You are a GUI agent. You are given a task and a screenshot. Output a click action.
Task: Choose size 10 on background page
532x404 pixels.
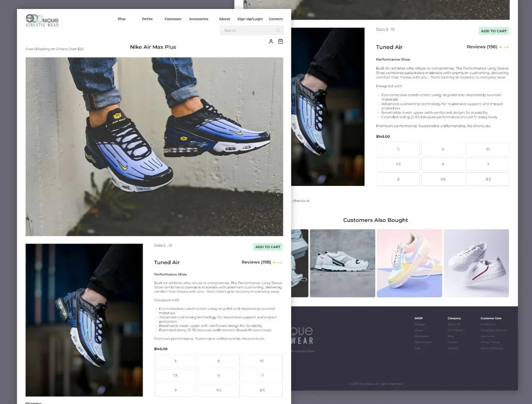coord(487,149)
